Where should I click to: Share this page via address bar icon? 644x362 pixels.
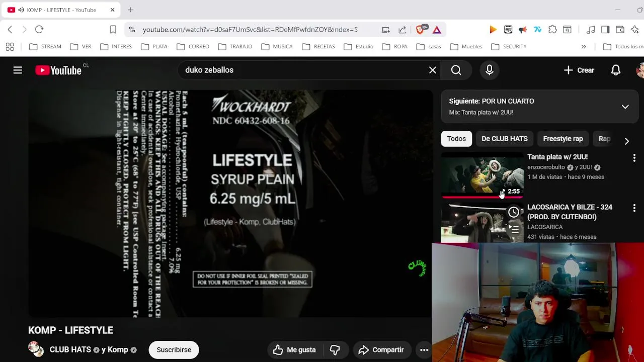point(402,30)
